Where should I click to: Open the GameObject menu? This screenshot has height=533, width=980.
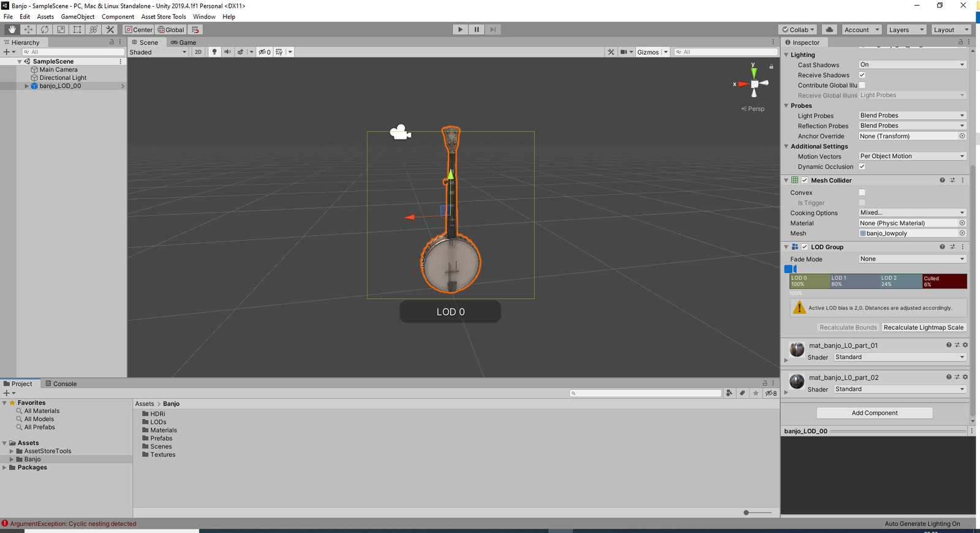(x=77, y=17)
